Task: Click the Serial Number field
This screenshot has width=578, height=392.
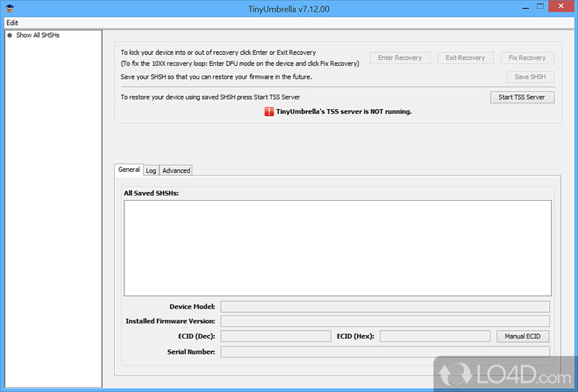Action: (385, 352)
